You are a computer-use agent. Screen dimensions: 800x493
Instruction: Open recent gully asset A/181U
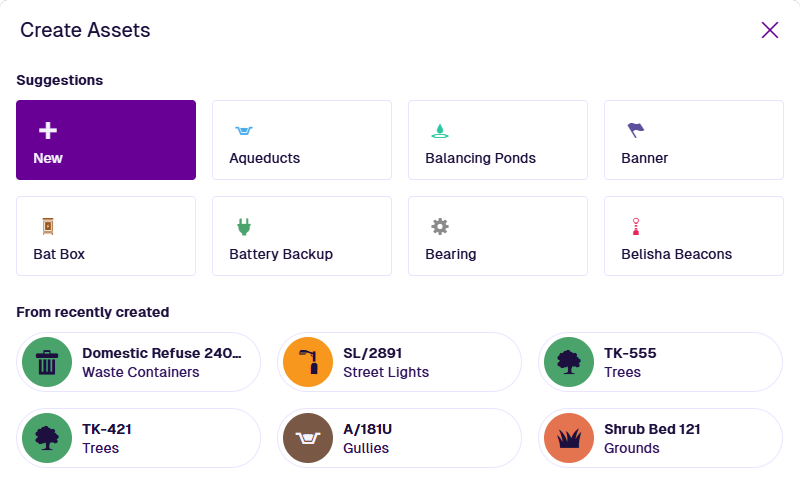tap(420, 438)
